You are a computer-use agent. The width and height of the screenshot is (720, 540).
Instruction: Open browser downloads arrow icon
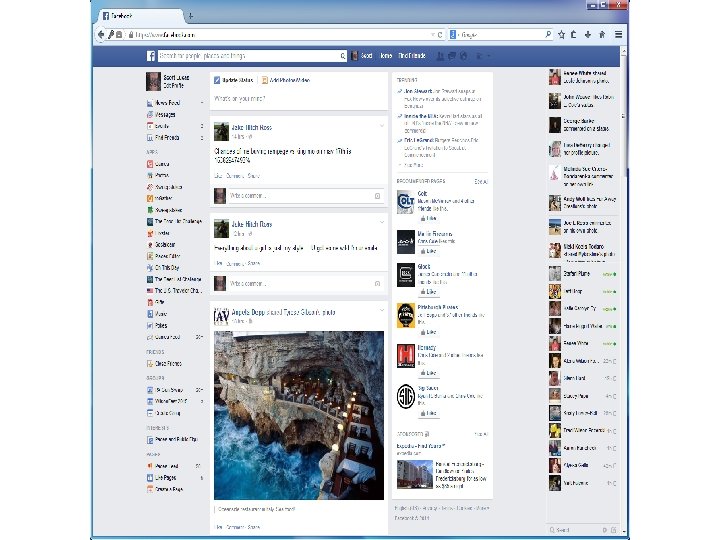tap(588, 34)
